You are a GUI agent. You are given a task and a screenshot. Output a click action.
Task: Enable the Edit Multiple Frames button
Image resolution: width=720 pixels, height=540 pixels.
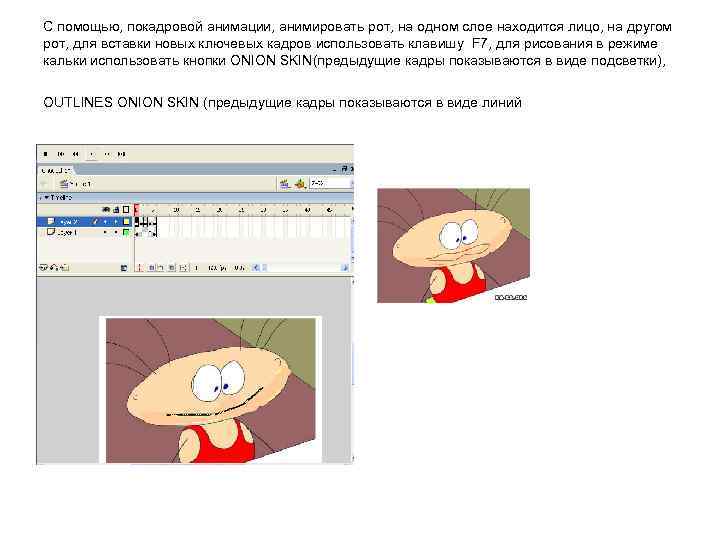point(172,268)
